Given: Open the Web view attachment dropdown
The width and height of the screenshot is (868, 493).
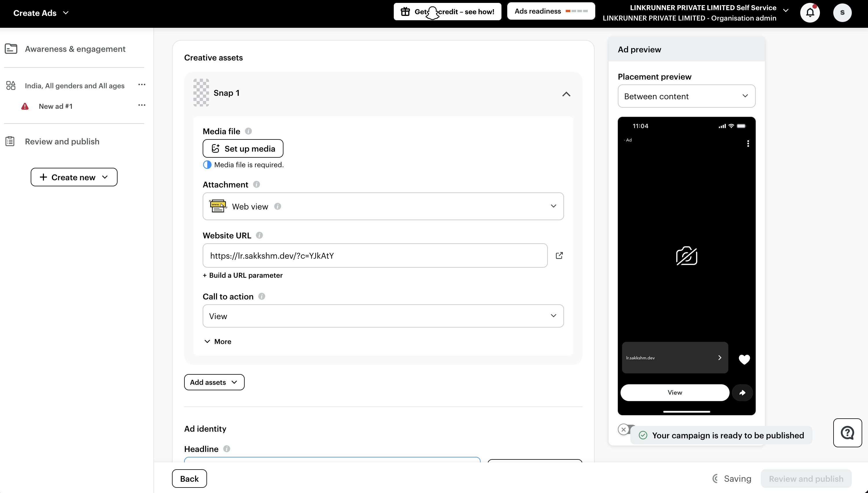Looking at the screenshot, I should coord(383,206).
